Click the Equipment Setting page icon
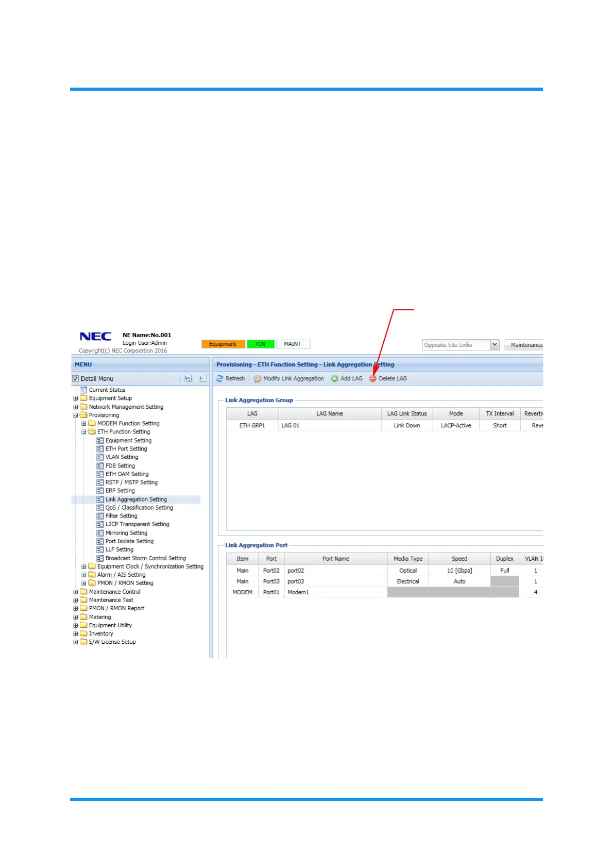The image size is (613, 868). click(100, 440)
